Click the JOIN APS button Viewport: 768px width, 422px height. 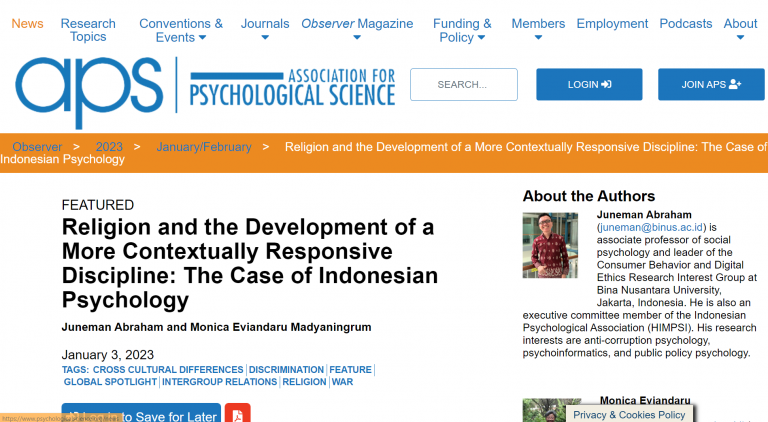(711, 85)
